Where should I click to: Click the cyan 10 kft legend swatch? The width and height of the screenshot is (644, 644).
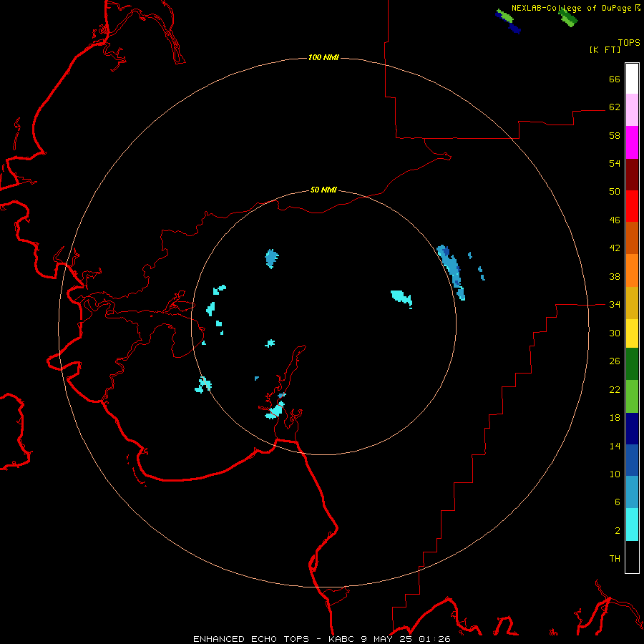(632, 525)
